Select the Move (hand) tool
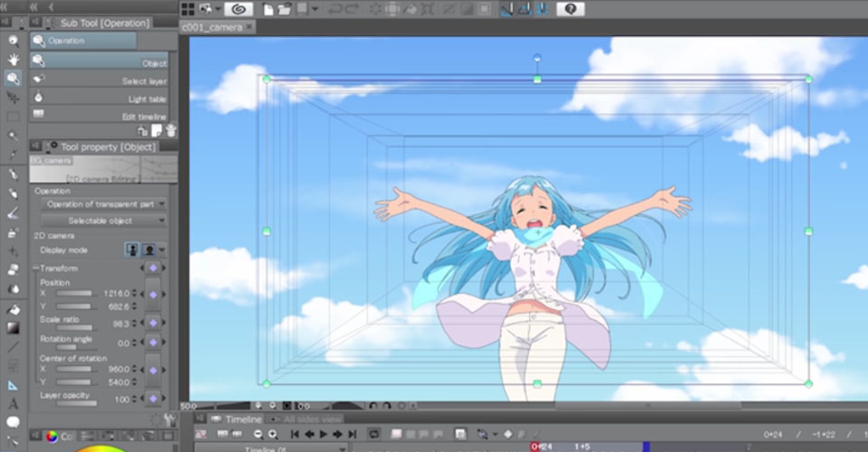The height and width of the screenshot is (452, 868). (13, 59)
